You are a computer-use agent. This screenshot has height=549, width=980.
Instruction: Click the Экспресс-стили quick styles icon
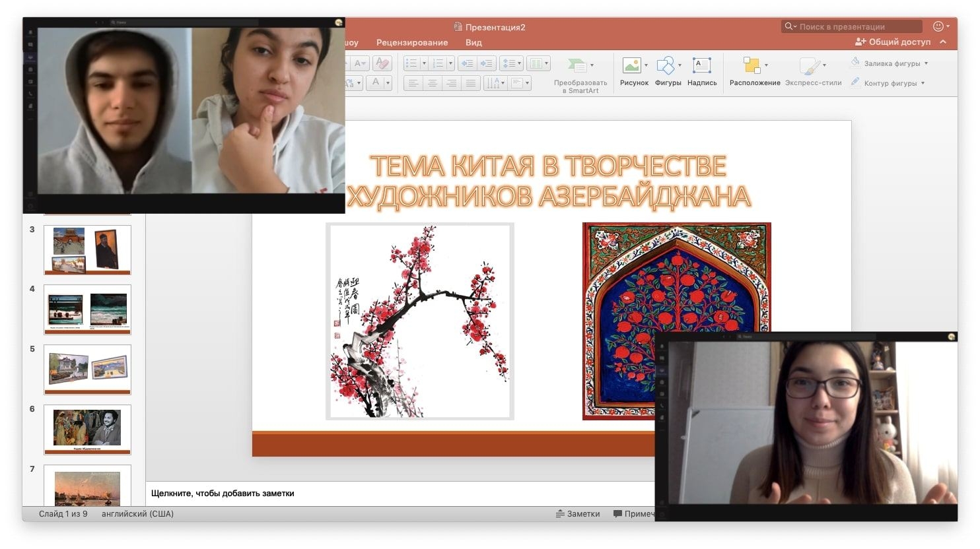coord(809,65)
